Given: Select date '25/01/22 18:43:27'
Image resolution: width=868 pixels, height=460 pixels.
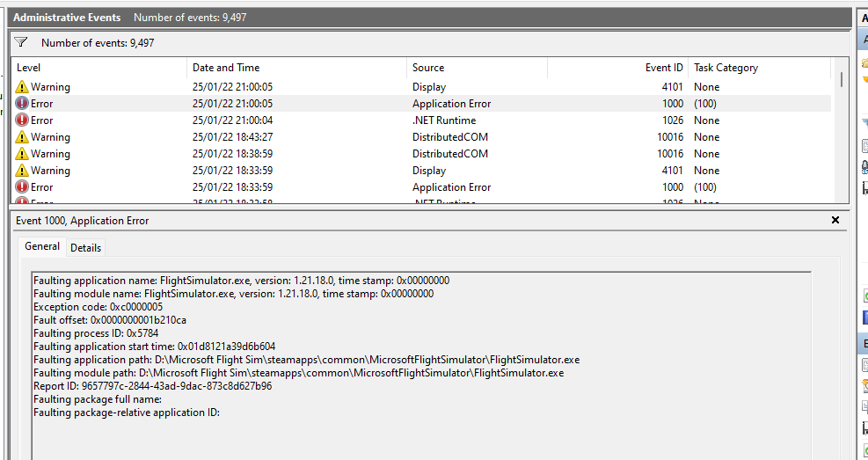Looking at the screenshot, I should point(232,136).
